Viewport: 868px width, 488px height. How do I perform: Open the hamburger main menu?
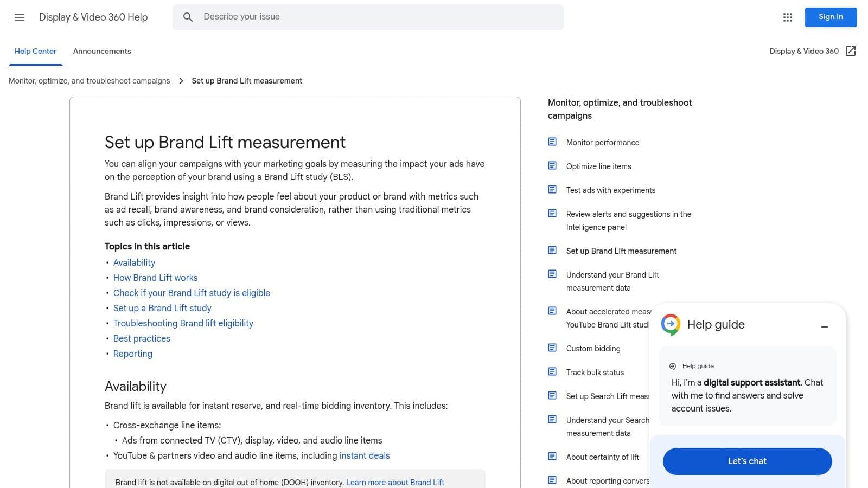click(20, 17)
